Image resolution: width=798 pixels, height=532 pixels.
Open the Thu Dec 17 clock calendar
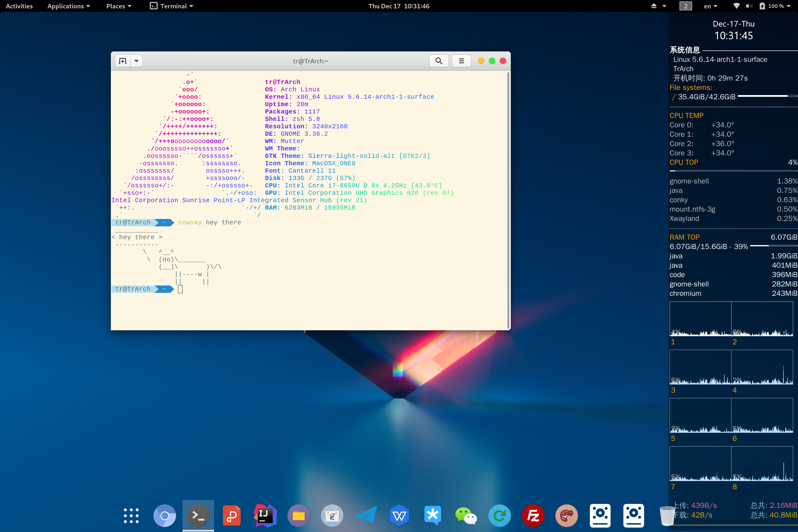tap(399, 6)
